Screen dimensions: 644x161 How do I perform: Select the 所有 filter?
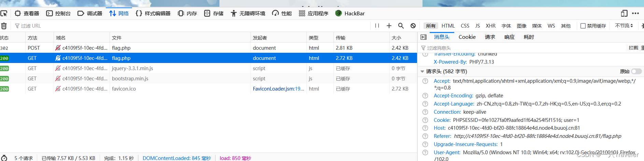431,26
